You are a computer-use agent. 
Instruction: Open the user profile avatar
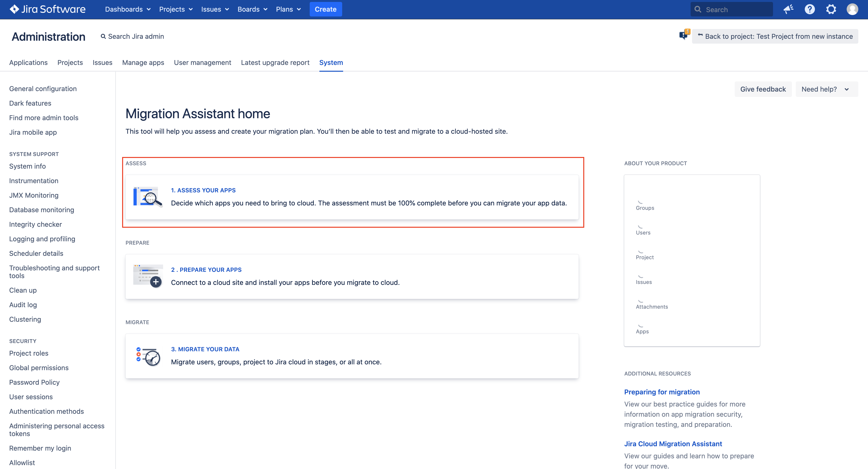pyautogui.click(x=852, y=9)
